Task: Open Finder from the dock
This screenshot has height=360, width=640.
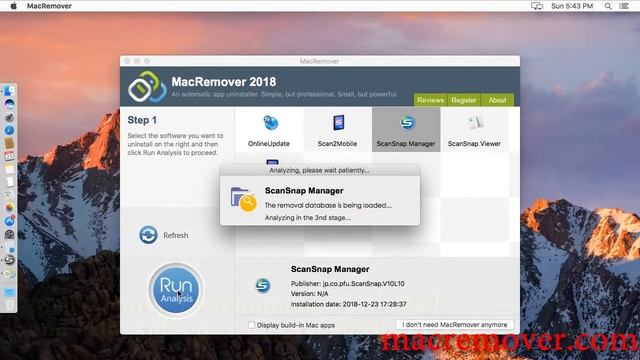Action: [x=9, y=91]
